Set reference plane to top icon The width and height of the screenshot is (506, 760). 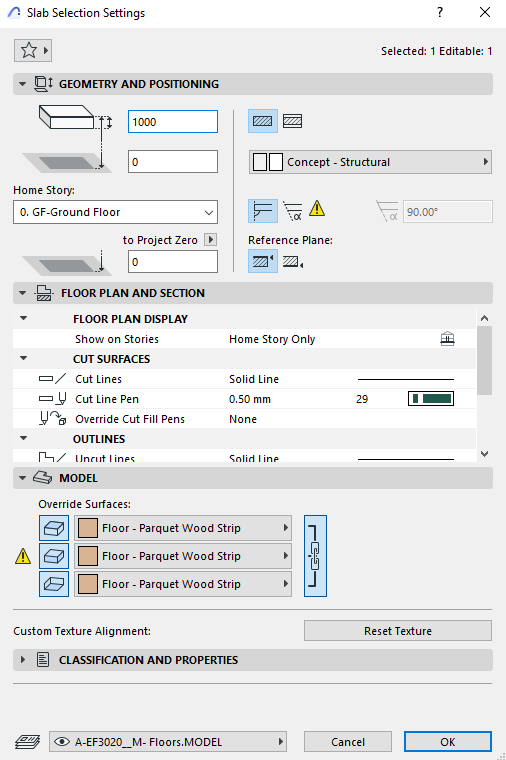point(263,261)
